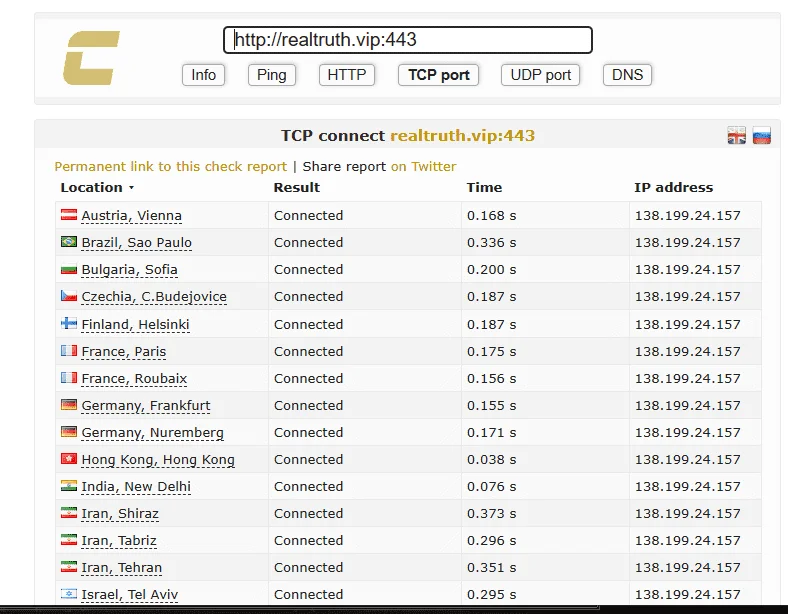Share report on Twitter link

[x=424, y=166]
